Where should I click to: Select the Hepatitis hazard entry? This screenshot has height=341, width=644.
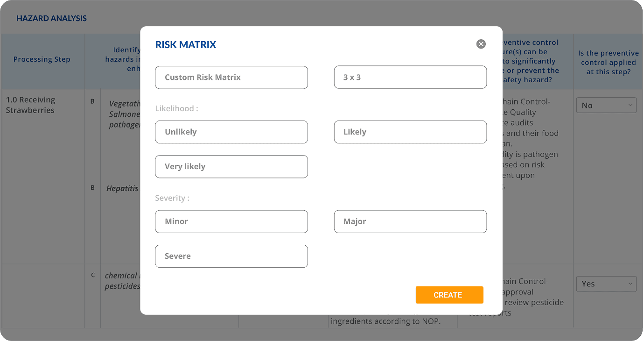[122, 189]
